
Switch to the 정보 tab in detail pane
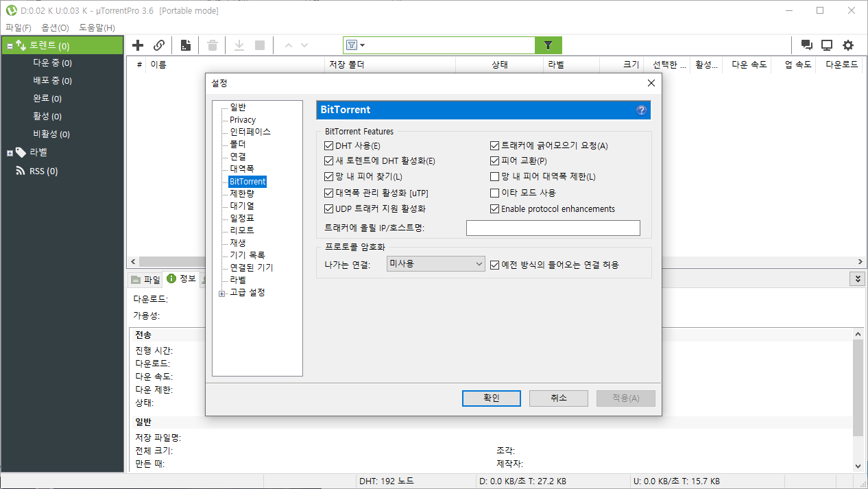pyautogui.click(x=181, y=278)
